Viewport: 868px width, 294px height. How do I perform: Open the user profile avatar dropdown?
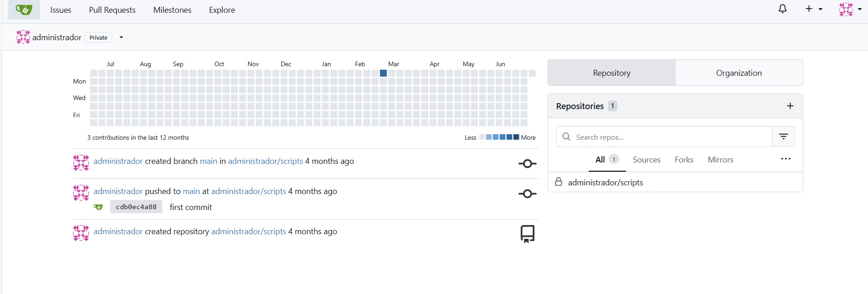tap(850, 9)
